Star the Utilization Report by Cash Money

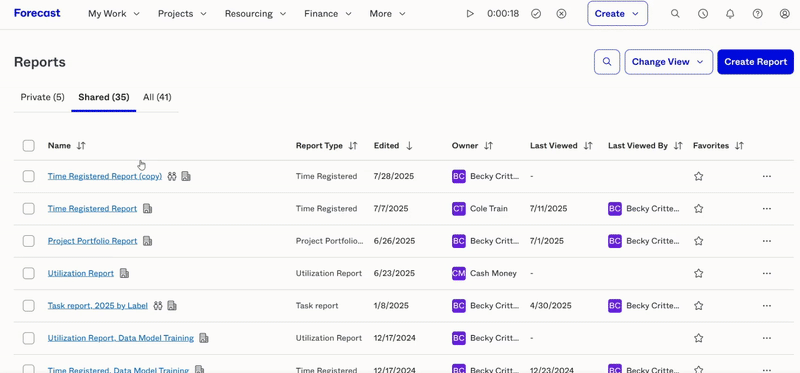pyautogui.click(x=698, y=273)
